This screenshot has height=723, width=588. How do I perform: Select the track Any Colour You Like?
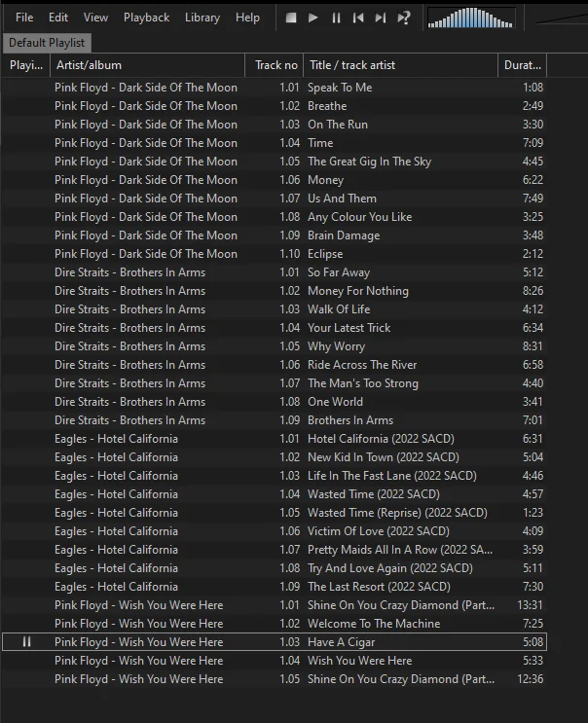[x=275, y=217]
